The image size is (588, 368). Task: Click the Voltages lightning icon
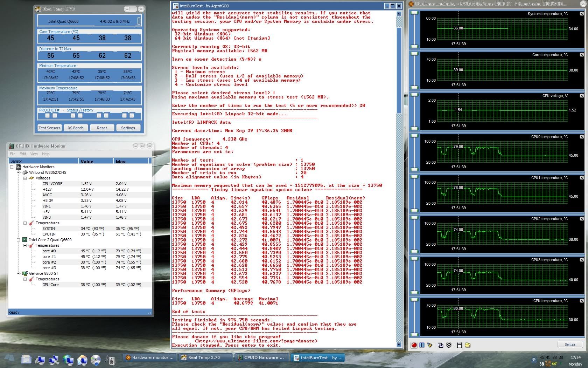pyautogui.click(x=31, y=178)
